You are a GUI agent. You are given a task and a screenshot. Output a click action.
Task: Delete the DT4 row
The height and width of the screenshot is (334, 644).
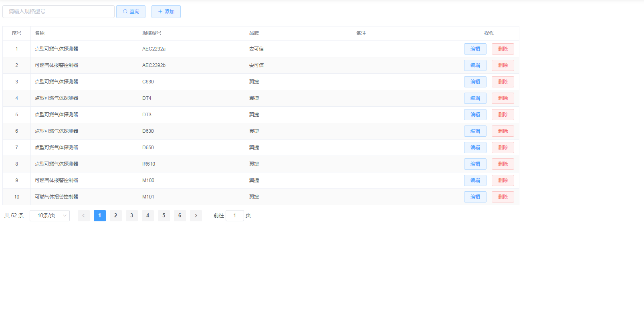[x=503, y=98]
